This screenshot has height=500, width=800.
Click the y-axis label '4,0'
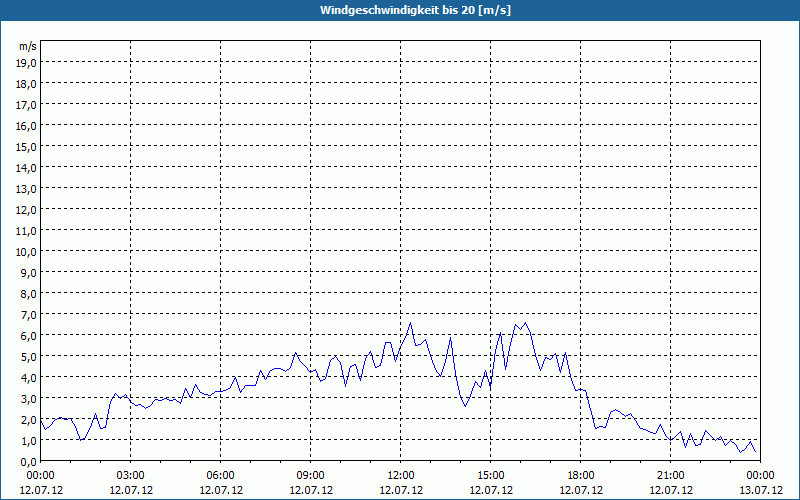click(29, 378)
